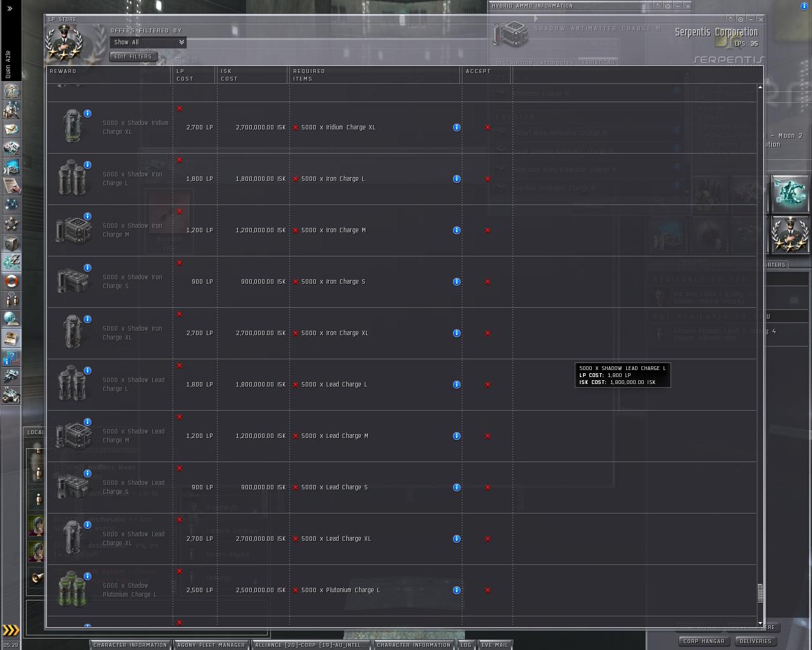The image size is (812, 650).
Task: Click the '2,500,000.00 ISK' cost cell
Action: (261, 590)
